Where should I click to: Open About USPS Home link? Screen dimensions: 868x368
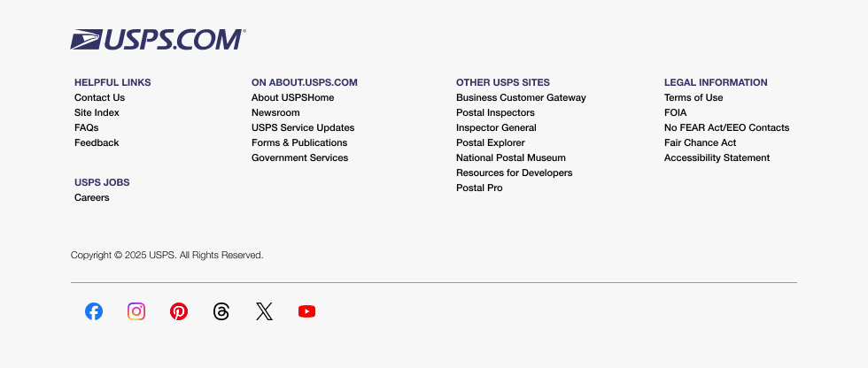[x=293, y=98]
